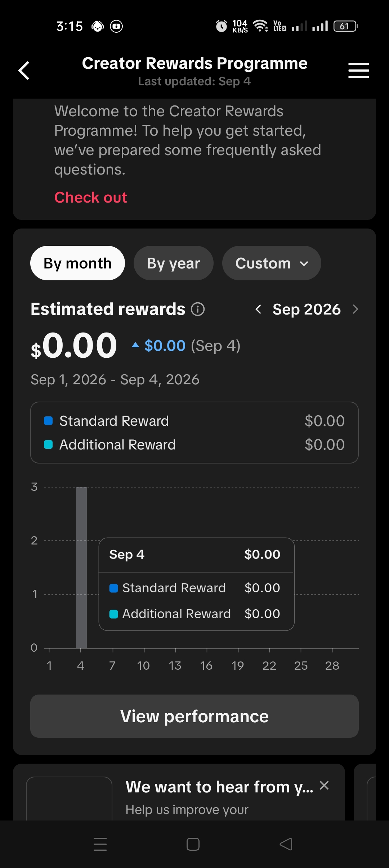Open the hamburger menu icon
The height and width of the screenshot is (868, 389).
tap(358, 71)
